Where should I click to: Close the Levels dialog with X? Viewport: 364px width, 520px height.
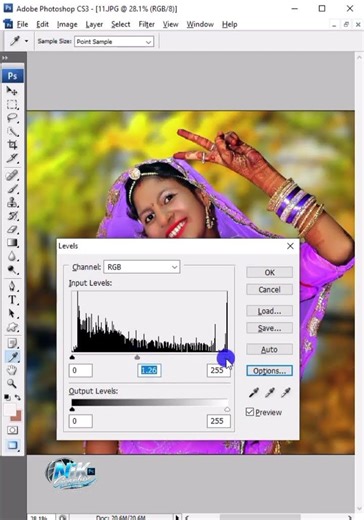290,246
